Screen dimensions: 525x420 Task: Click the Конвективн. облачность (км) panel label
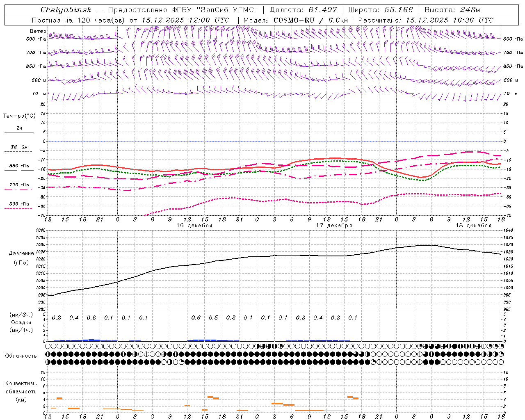[21, 391]
